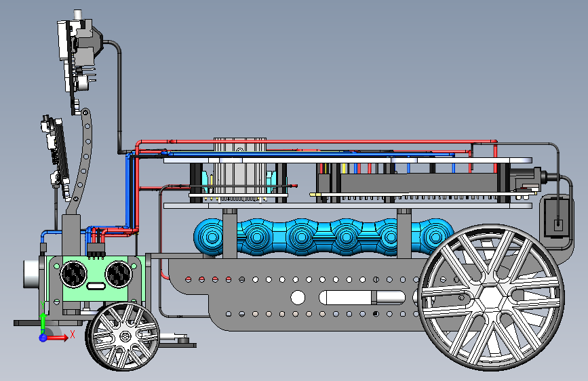This screenshot has width=588, height=381.
Task: Select the blue battery pack
Action: (x=324, y=237)
